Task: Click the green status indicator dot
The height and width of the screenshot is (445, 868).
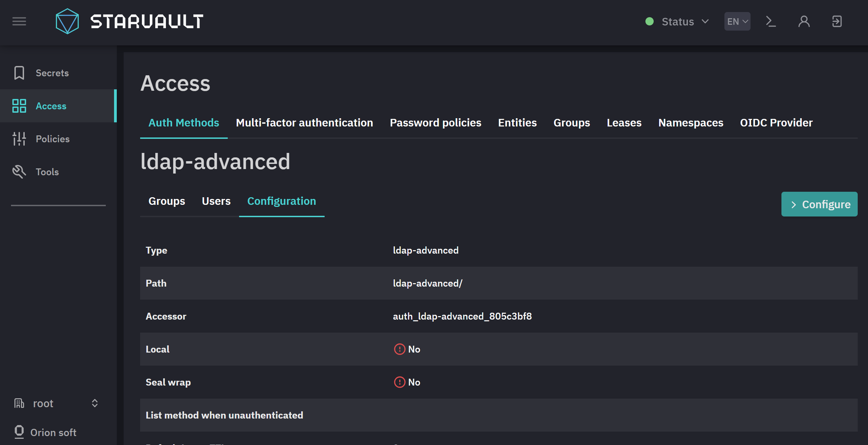Action: tap(650, 21)
